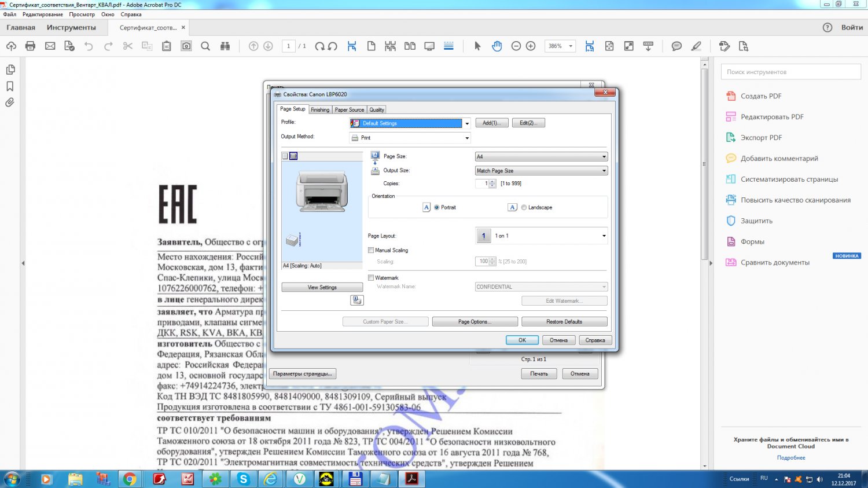Click the zoom in plus icon
The image size is (868, 488).
(x=531, y=46)
